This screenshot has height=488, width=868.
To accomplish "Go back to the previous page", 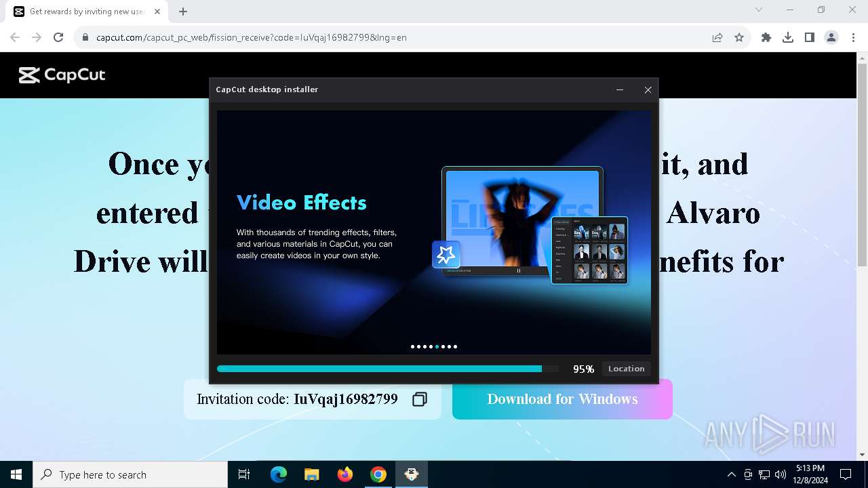I will coord(15,37).
